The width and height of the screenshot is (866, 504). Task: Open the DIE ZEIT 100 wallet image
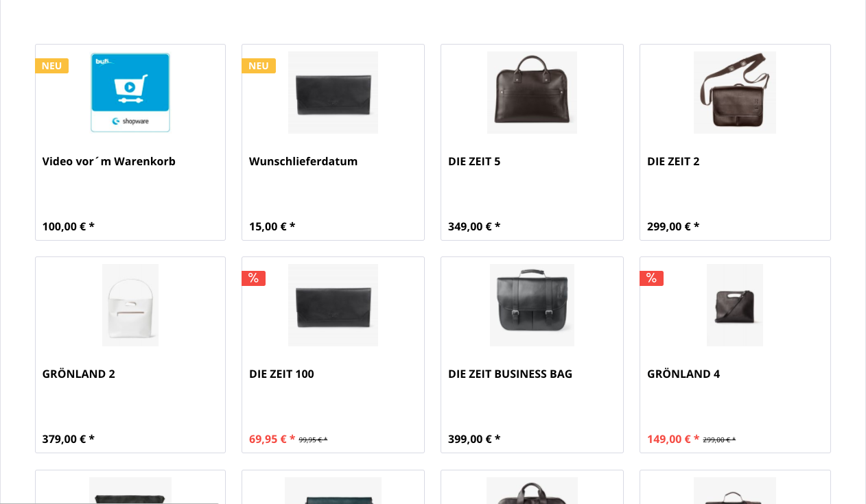pyautogui.click(x=333, y=305)
